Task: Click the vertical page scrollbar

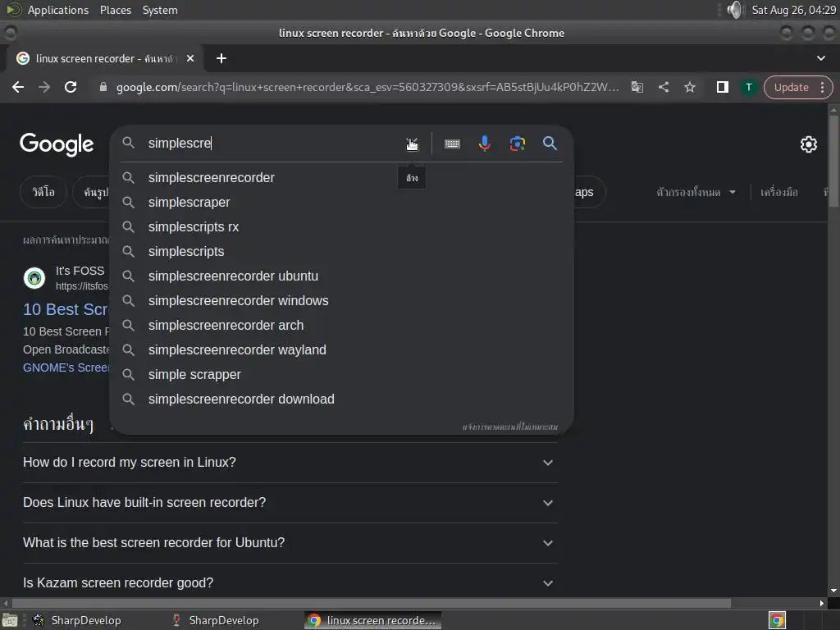Action: click(x=833, y=161)
